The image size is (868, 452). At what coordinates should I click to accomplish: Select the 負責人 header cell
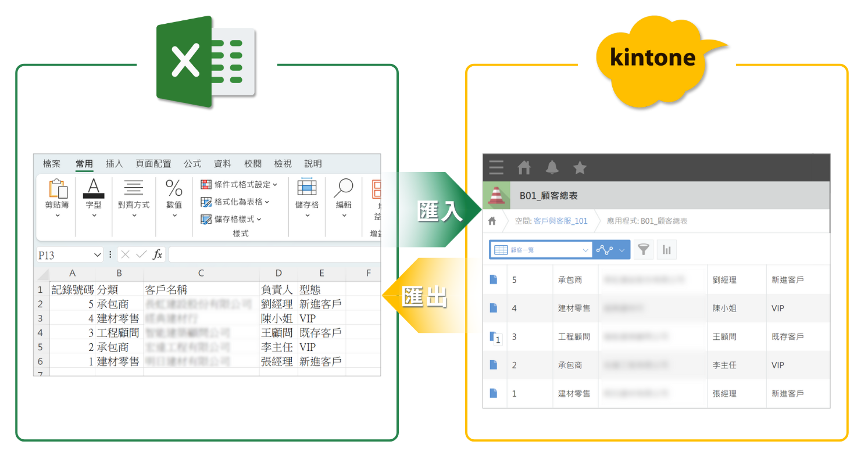tap(278, 289)
